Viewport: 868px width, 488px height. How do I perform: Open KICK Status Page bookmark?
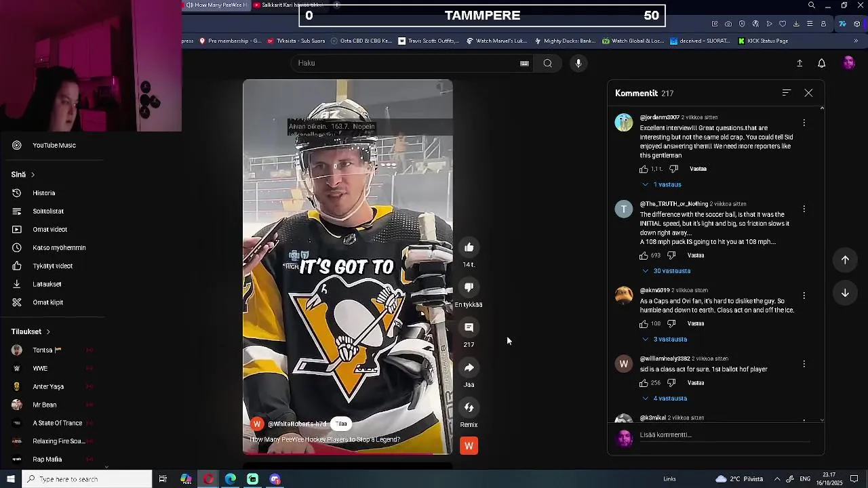pos(763,41)
